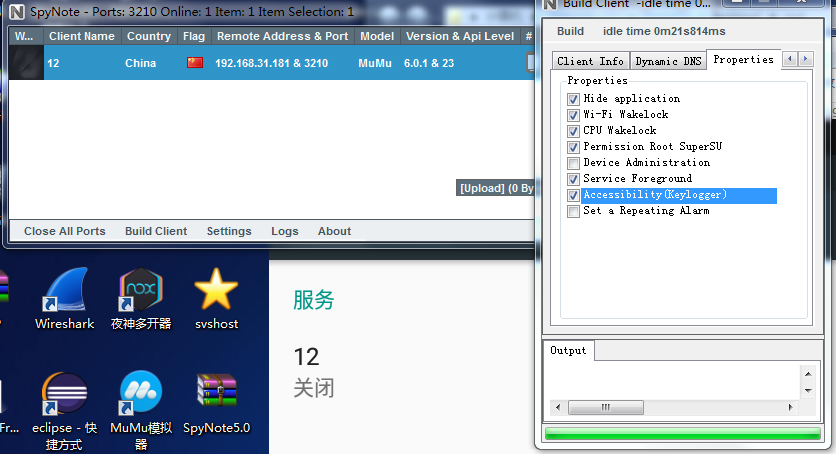
Task: Select client name 12 in the list
Action: coord(53,63)
